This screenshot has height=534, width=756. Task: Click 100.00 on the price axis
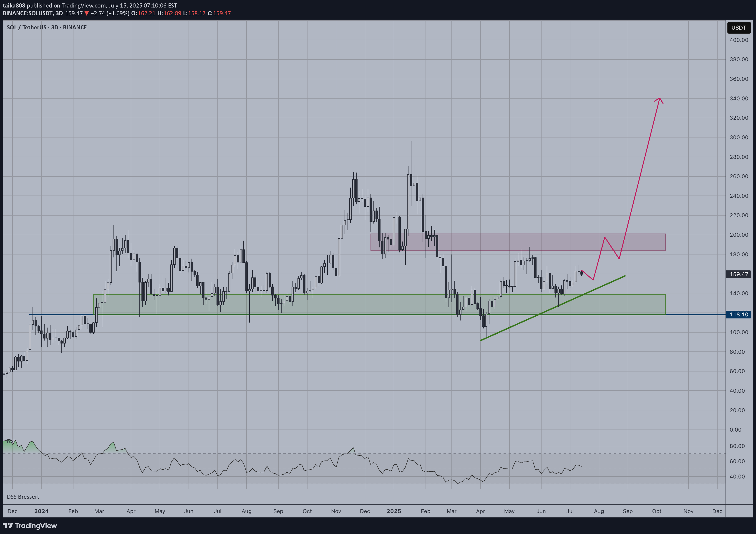[x=738, y=332]
